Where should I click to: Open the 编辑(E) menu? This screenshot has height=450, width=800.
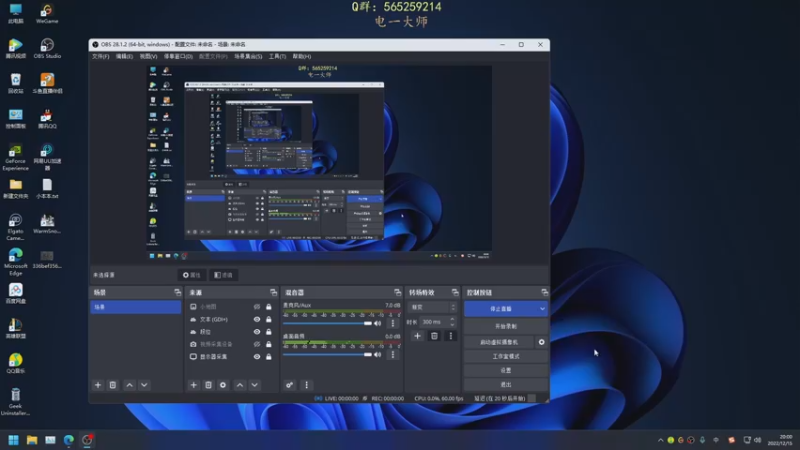(x=124, y=56)
